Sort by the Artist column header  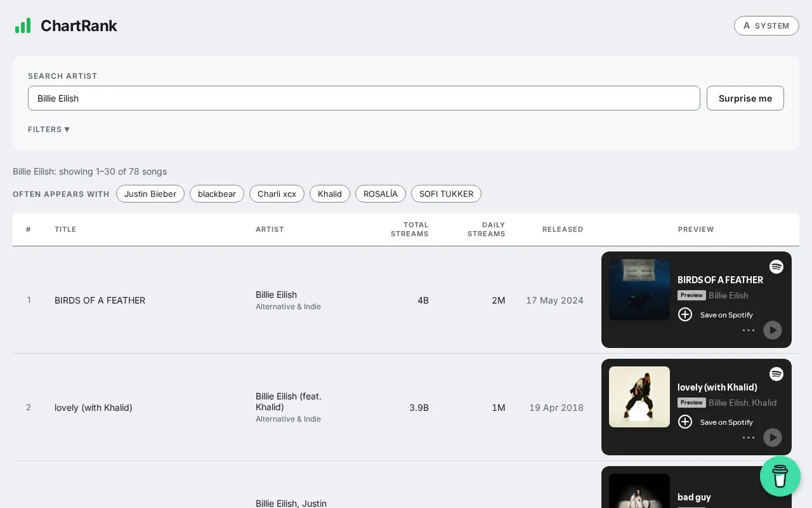click(x=270, y=229)
